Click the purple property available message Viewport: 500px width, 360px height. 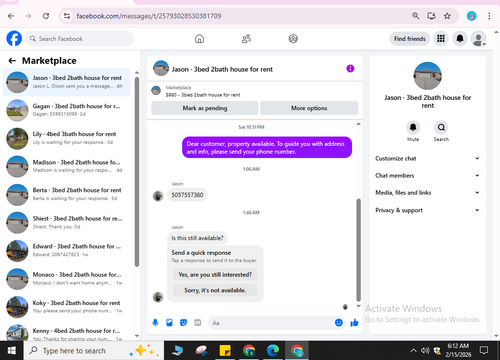[267, 147]
